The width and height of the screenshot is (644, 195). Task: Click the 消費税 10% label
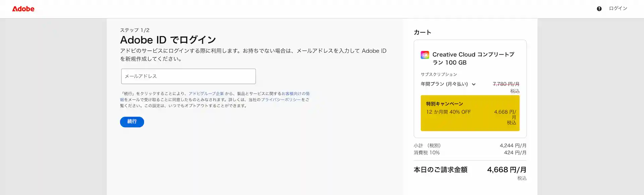click(x=427, y=152)
